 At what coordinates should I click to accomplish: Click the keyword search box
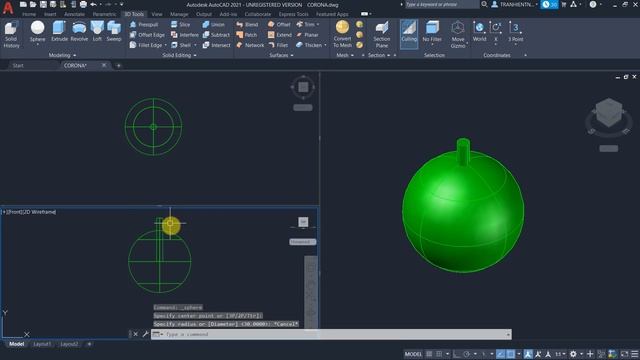441,4
